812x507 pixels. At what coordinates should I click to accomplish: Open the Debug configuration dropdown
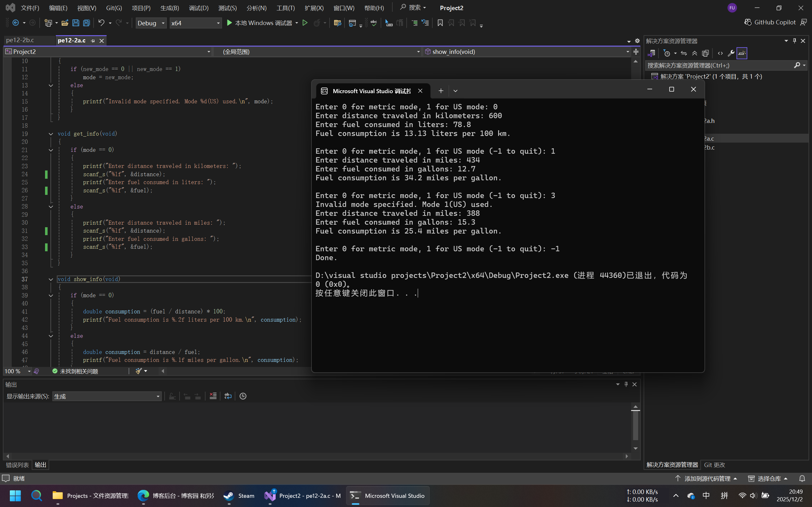point(151,23)
